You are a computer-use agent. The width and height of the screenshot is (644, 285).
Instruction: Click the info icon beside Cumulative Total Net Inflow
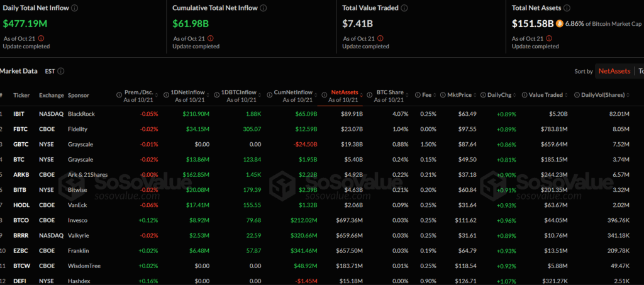point(263,8)
